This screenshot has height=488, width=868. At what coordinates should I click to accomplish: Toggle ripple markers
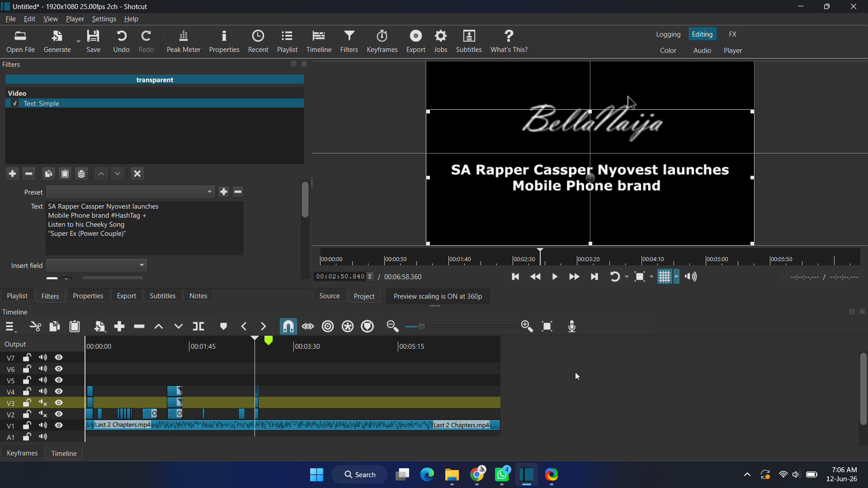tap(368, 326)
